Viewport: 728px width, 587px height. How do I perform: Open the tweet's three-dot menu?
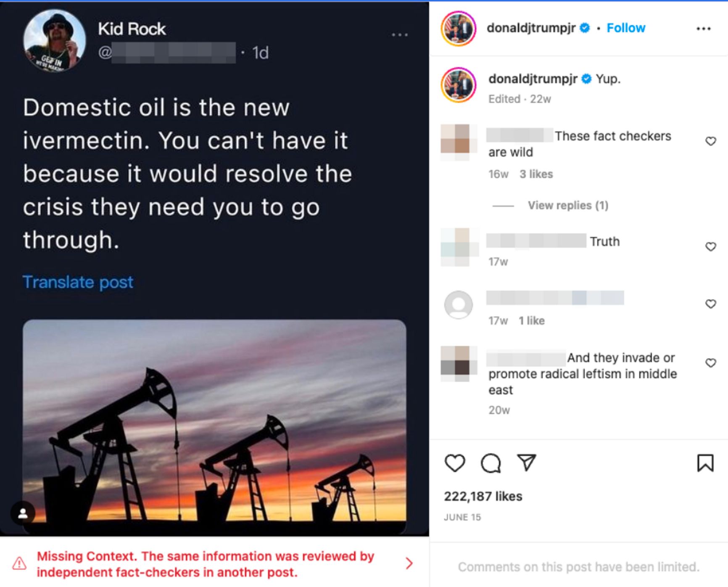[399, 35]
